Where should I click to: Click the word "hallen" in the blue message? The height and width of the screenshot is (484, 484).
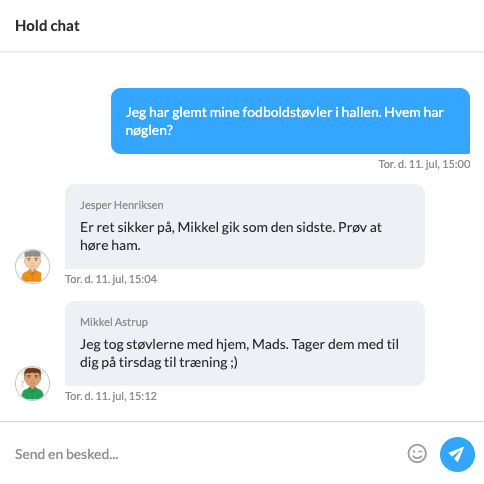point(361,112)
